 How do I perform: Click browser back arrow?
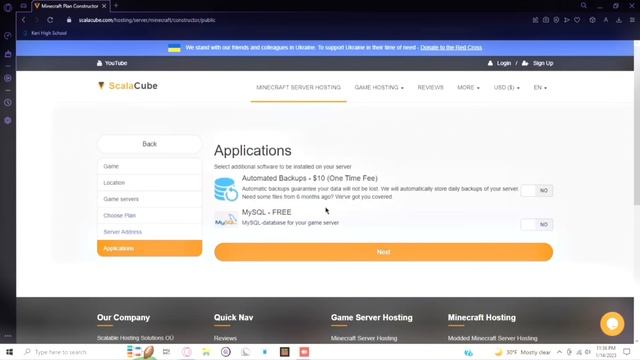point(24,20)
